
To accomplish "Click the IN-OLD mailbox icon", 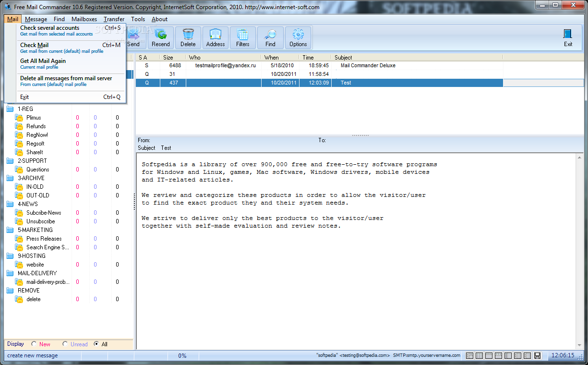I will pyautogui.click(x=19, y=187).
